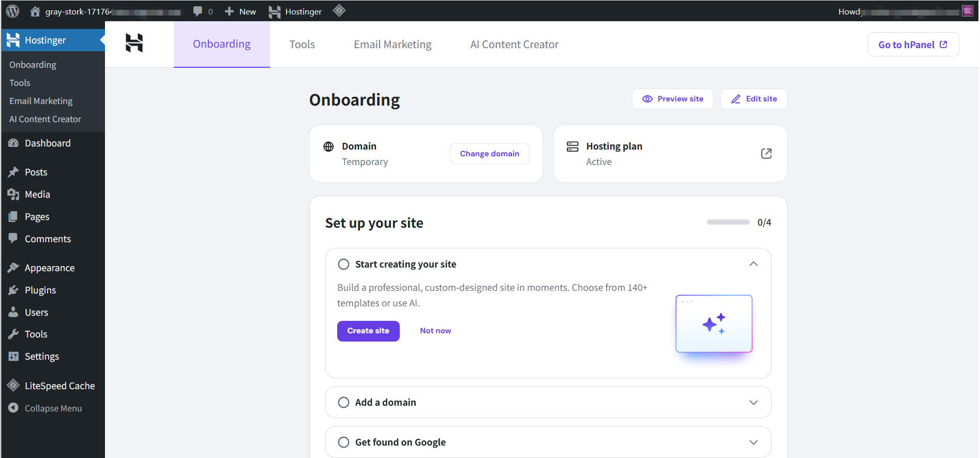Click the Change domain button

pos(489,154)
